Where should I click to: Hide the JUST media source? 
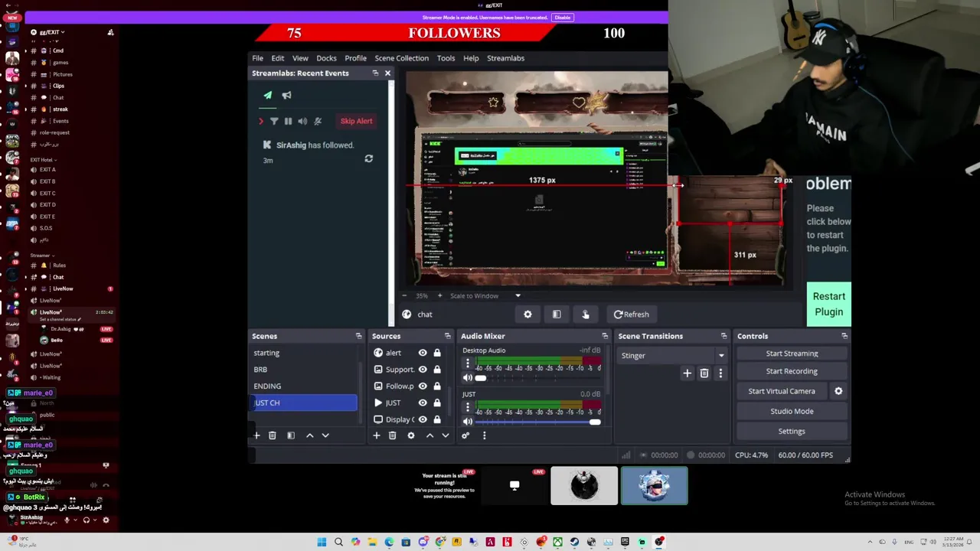[423, 403]
